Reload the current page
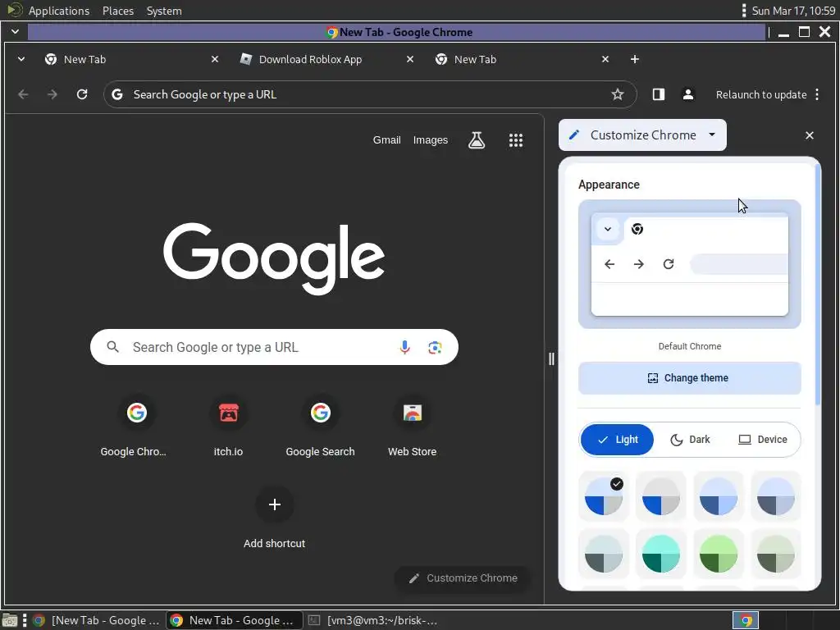This screenshot has height=630, width=840. point(82,95)
